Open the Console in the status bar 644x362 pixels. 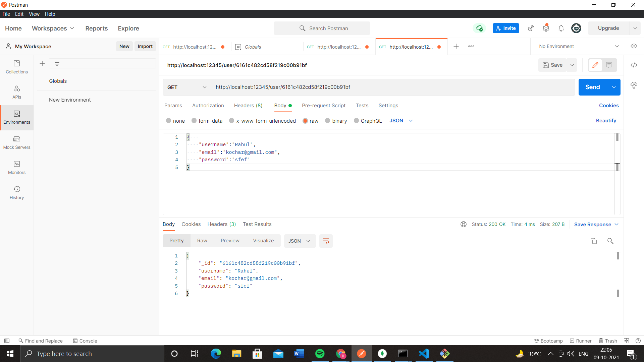(x=85, y=341)
